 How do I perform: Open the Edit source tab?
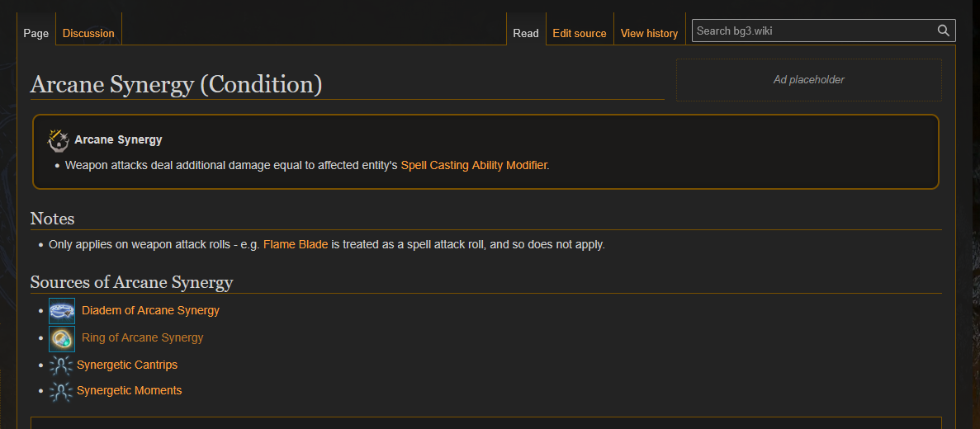pyautogui.click(x=580, y=33)
